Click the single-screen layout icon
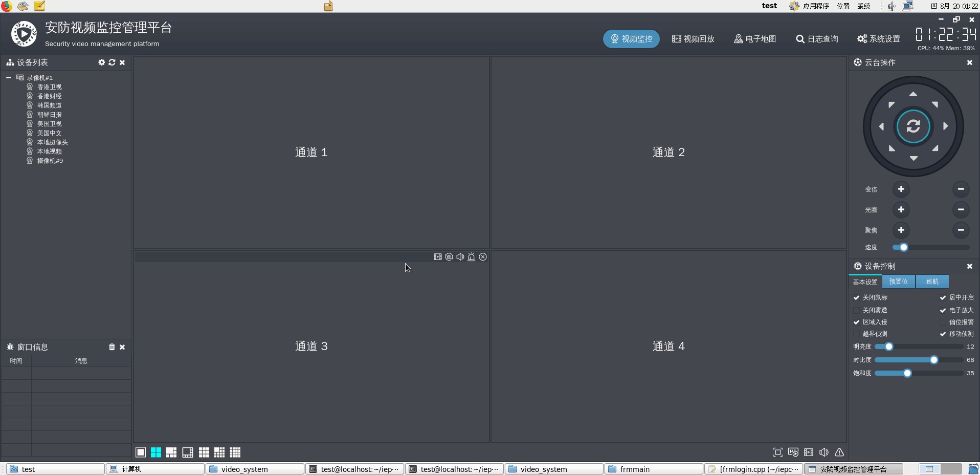 (141, 452)
